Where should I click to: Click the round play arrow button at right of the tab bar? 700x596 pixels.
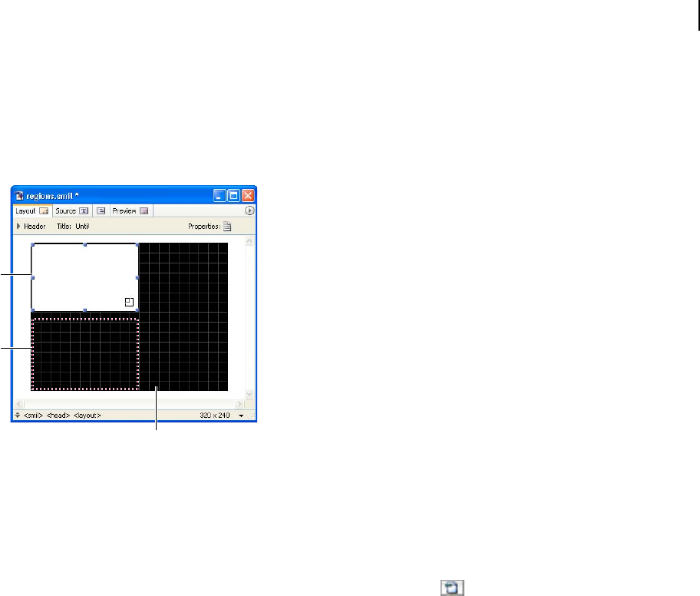coord(249,210)
